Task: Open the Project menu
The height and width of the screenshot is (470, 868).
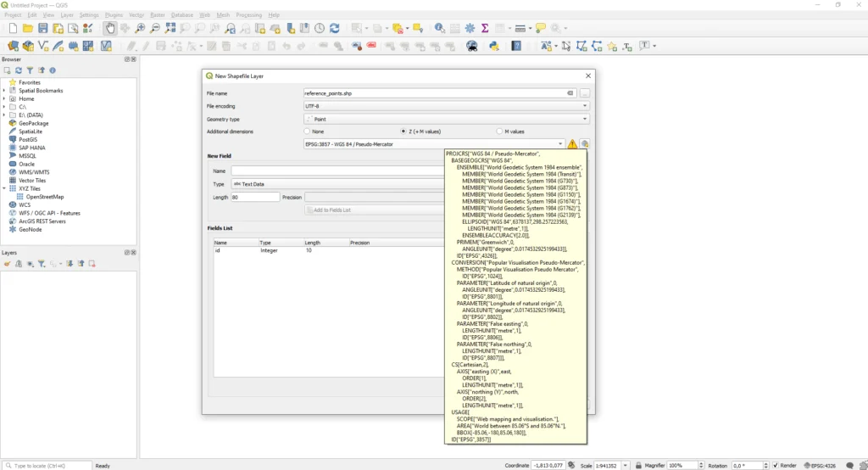Action: pyautogui.click(x=12, y=15)
